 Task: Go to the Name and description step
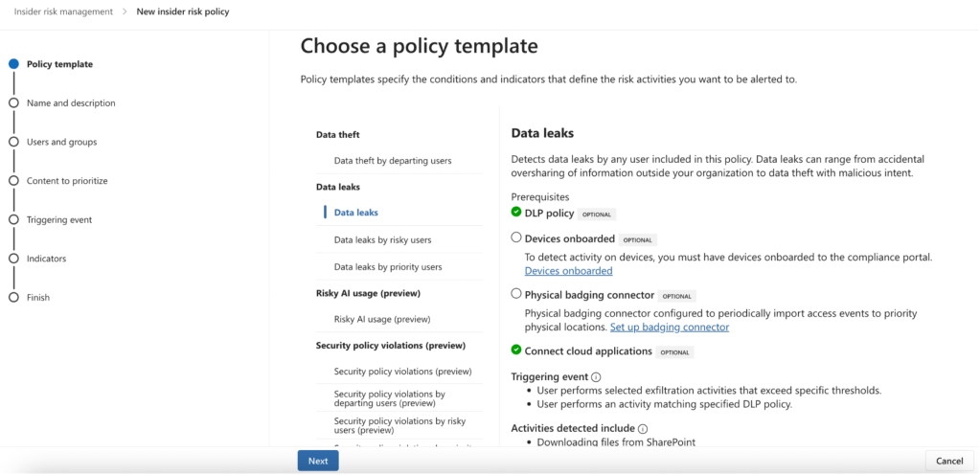(71, 103)
